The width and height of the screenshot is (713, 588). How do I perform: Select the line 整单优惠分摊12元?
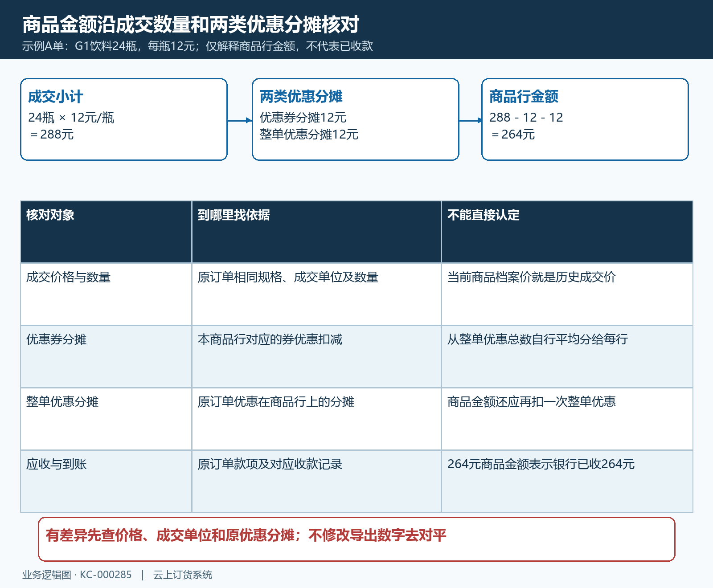pyautogui.click(x=309, y=135)
